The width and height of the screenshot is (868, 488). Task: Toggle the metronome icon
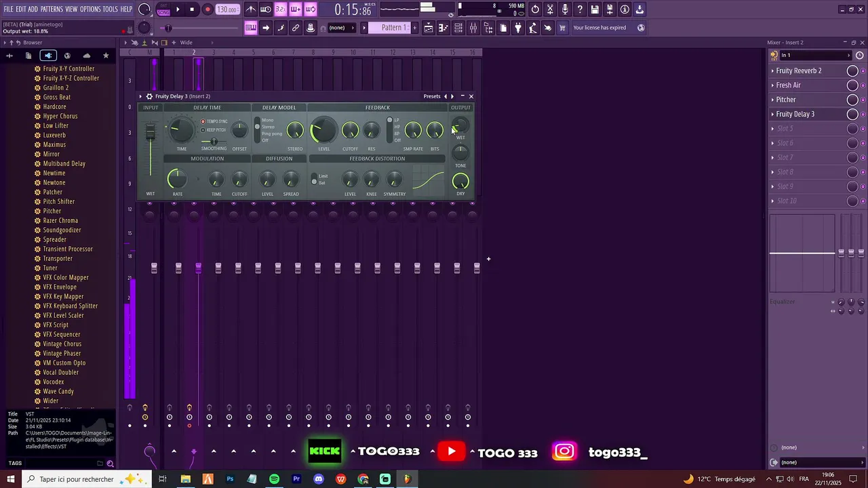point(251,9)
